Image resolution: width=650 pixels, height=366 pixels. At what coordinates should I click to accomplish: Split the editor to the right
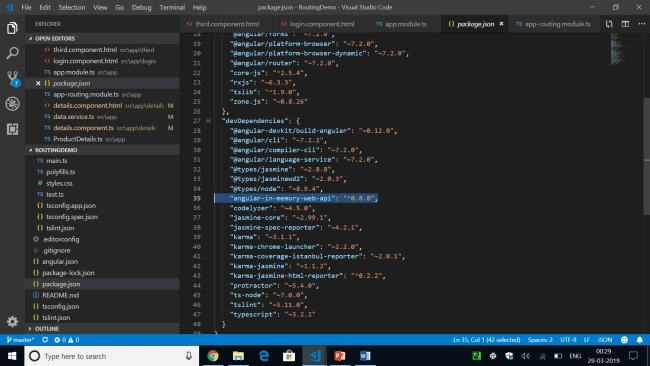tap(625, 24)
